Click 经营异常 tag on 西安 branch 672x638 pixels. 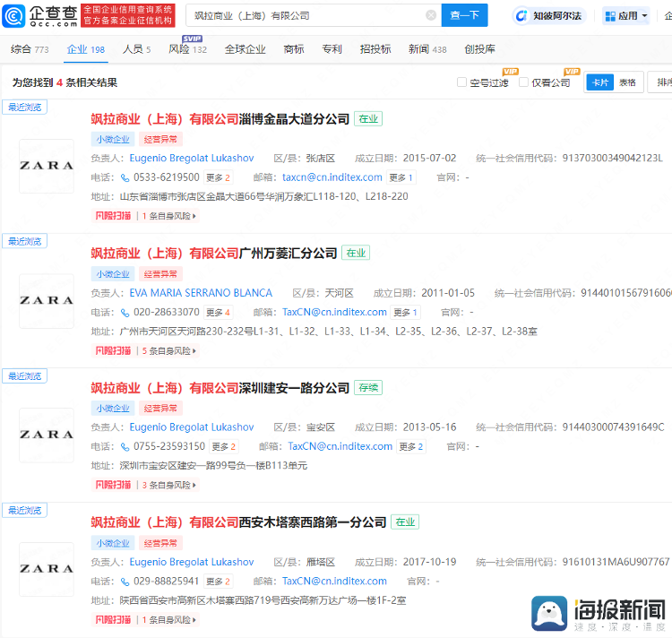tap(160, 543)
